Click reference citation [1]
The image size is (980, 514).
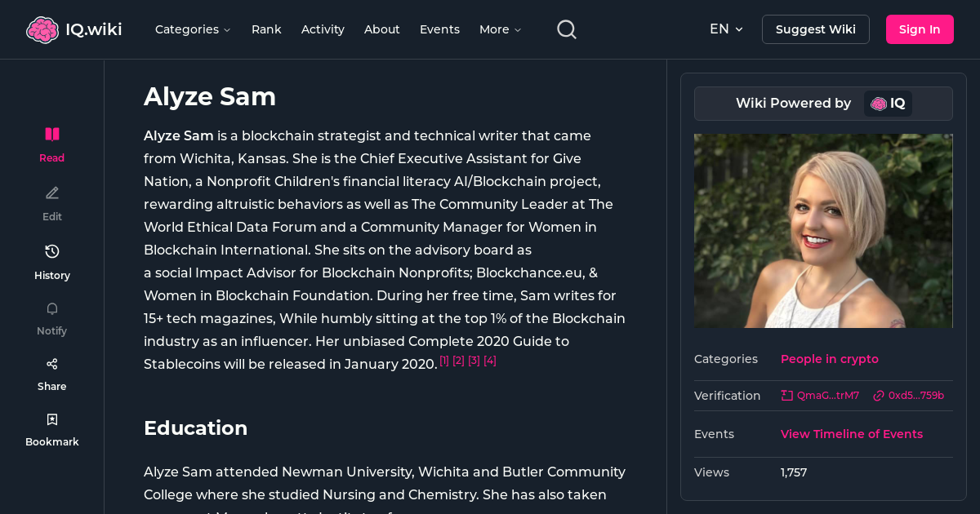tap(444, 360)
